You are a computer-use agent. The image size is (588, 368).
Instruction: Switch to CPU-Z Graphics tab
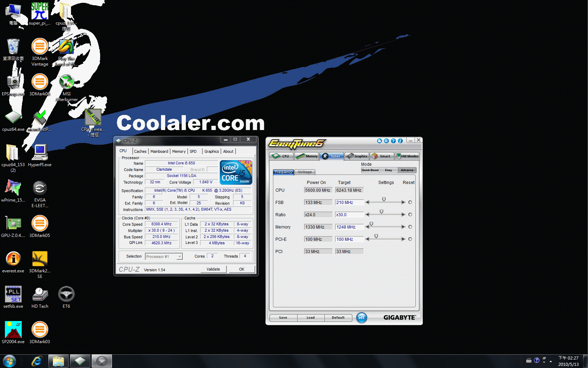212,151
